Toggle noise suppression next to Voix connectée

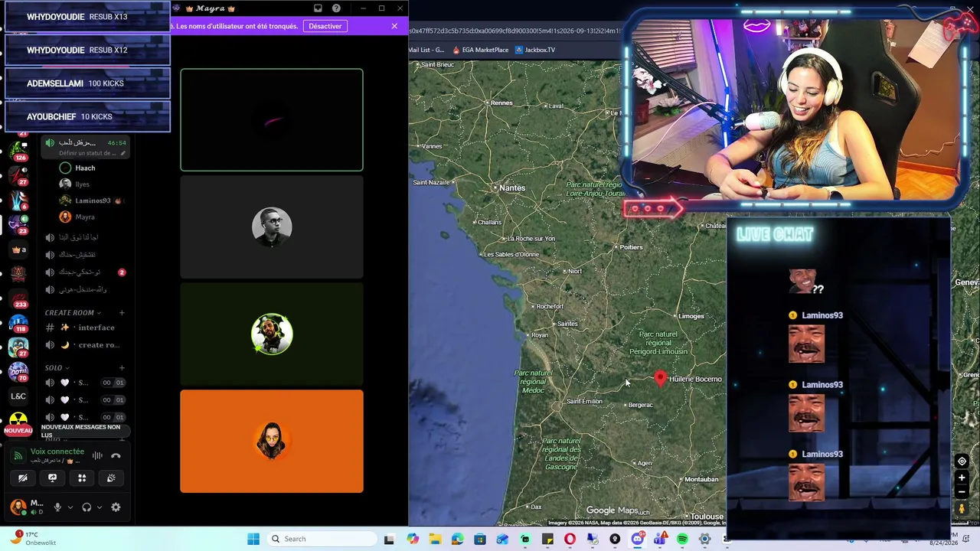(97, 456)
